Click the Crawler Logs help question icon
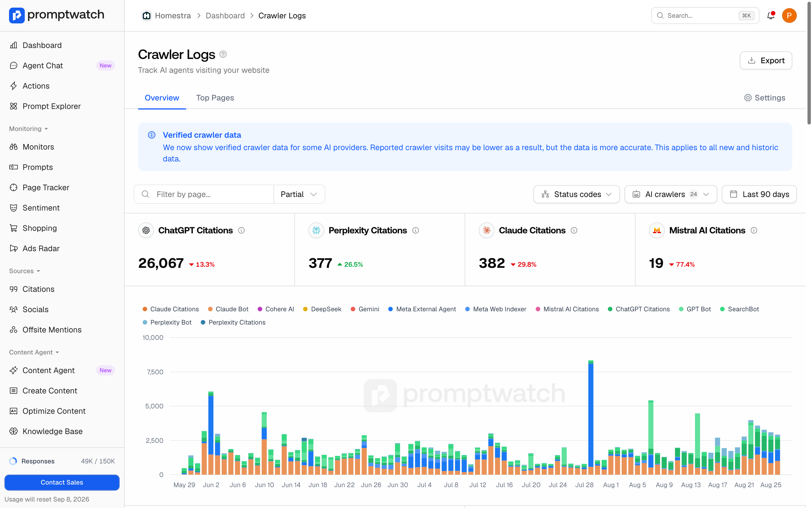This screenshot has width=812, height=508. [223, 54]
